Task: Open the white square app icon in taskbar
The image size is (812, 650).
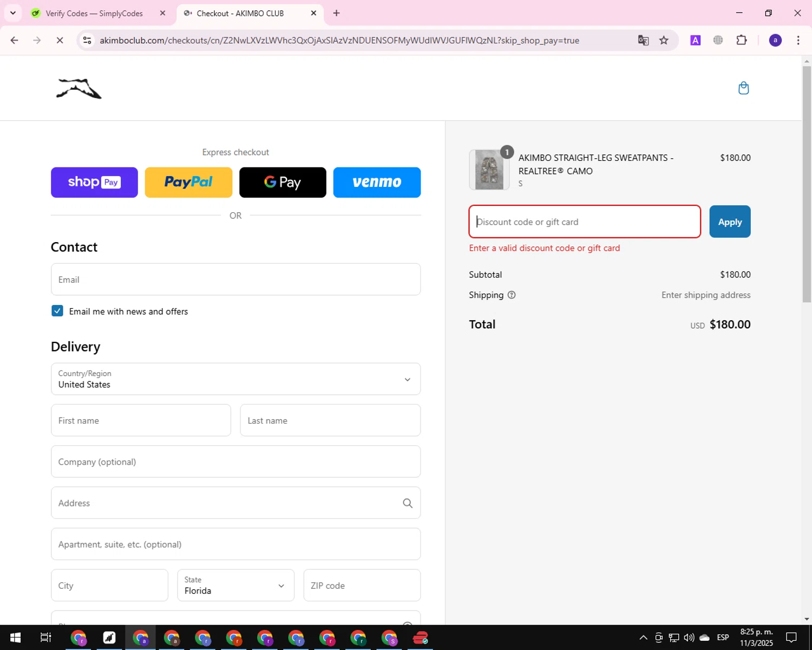Action: tap(109, 638)
